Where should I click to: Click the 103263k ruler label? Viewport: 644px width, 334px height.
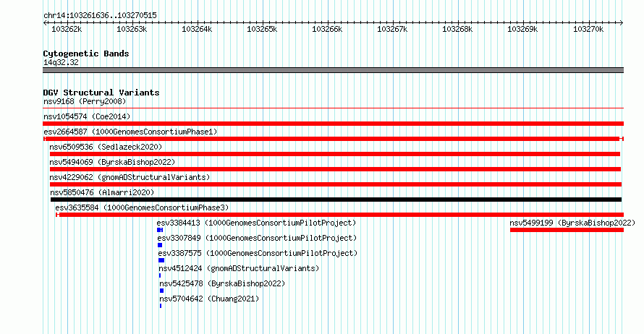pos(132,29)
